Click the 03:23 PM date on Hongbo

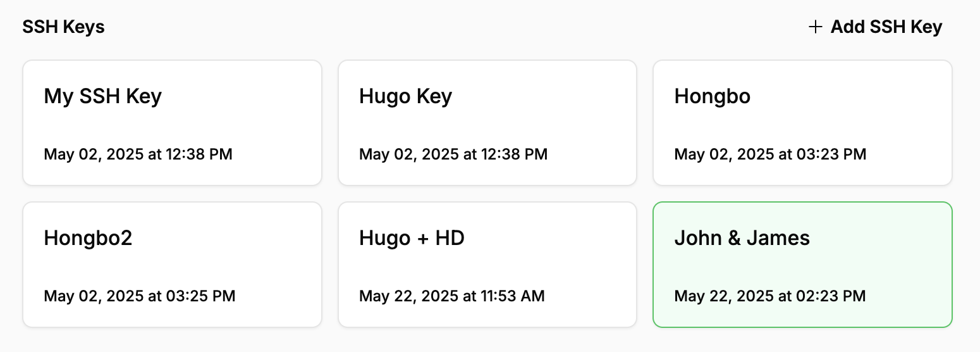pos(770,154)
